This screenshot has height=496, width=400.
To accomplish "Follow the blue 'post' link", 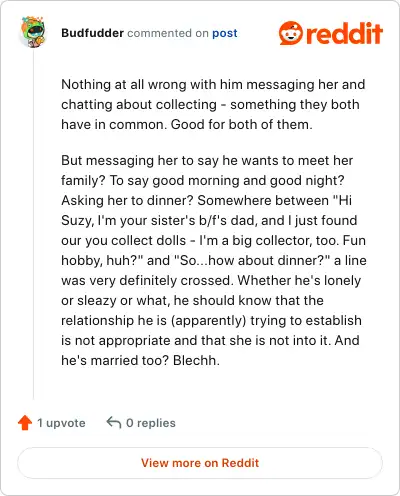I will (x=225, y=33).
